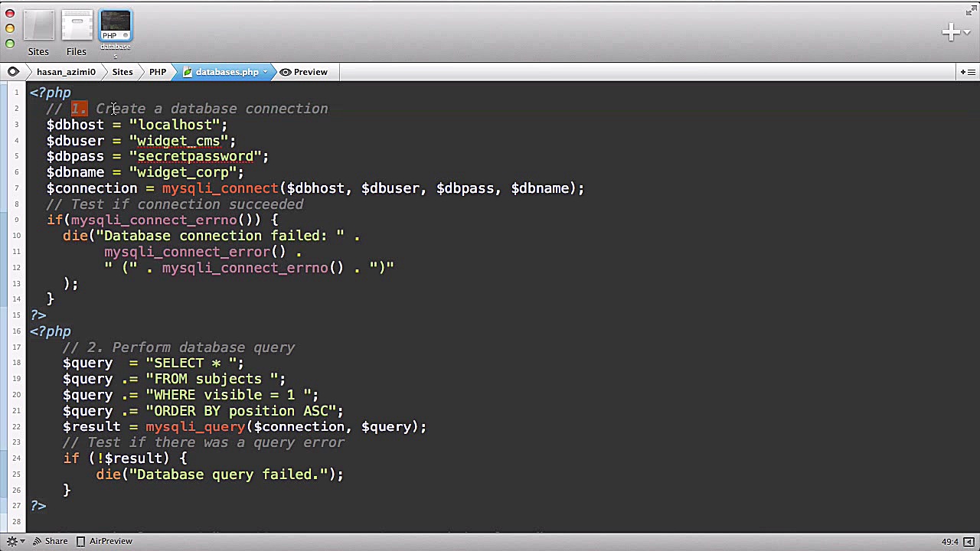
Task: Click the "$dbhost" variable on line 3
Action: (75, 125)
